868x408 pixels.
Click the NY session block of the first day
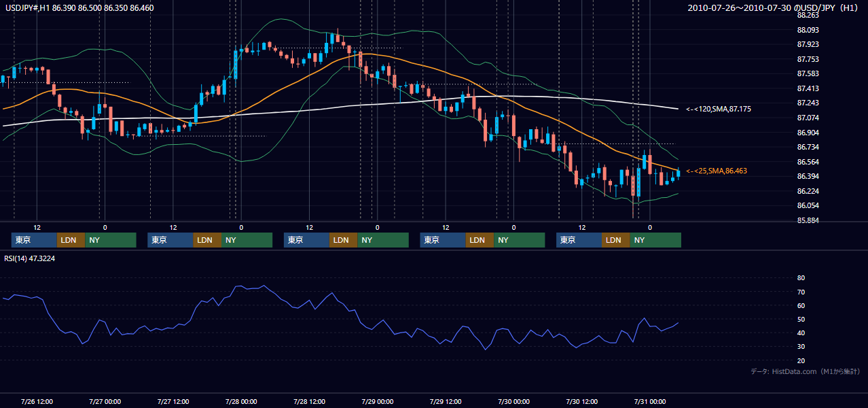click(x=111, y=240)
